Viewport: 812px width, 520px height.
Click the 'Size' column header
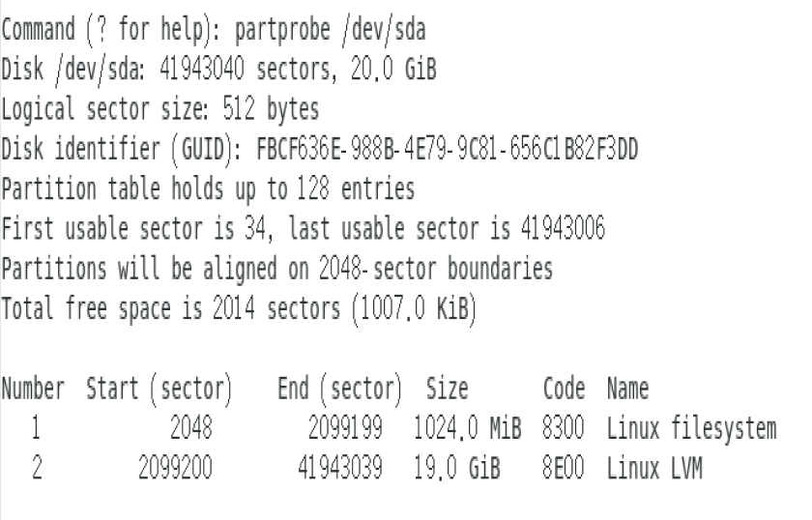coord(447,390)
